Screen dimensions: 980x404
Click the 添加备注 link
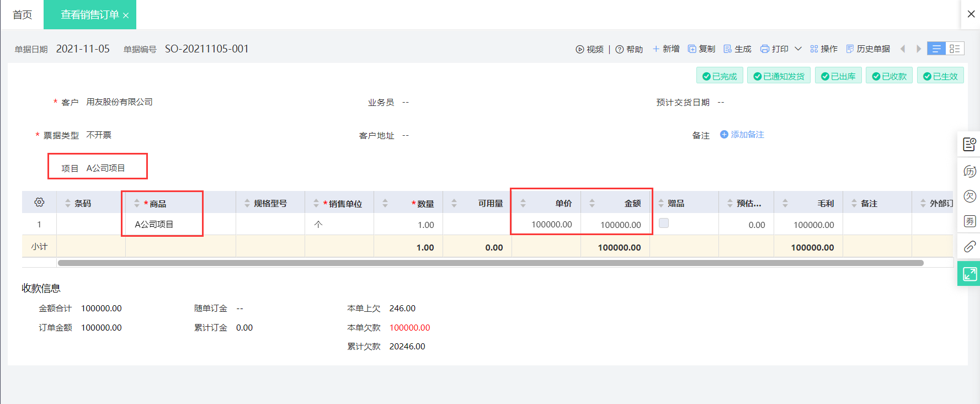742,135
